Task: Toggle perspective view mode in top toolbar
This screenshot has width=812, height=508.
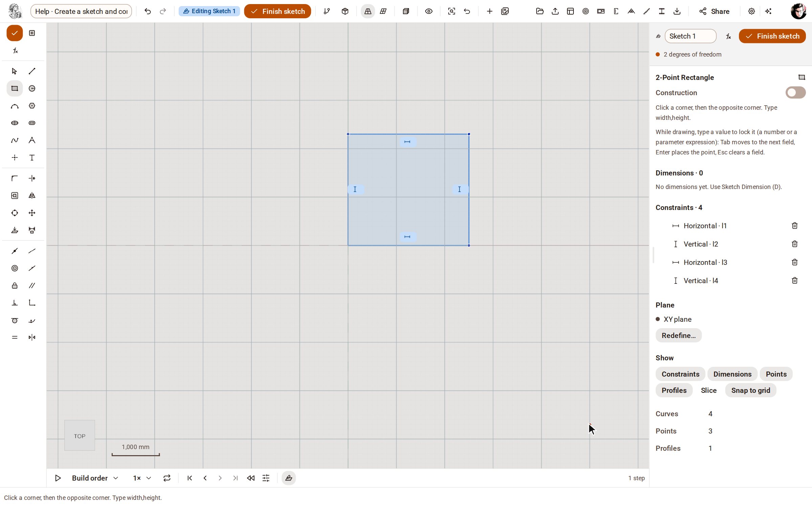Action: point(368,11)
